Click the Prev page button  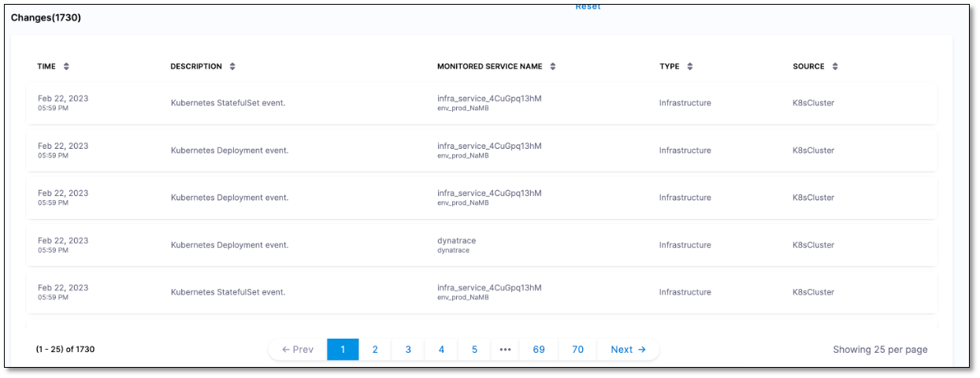click(298, 350)
